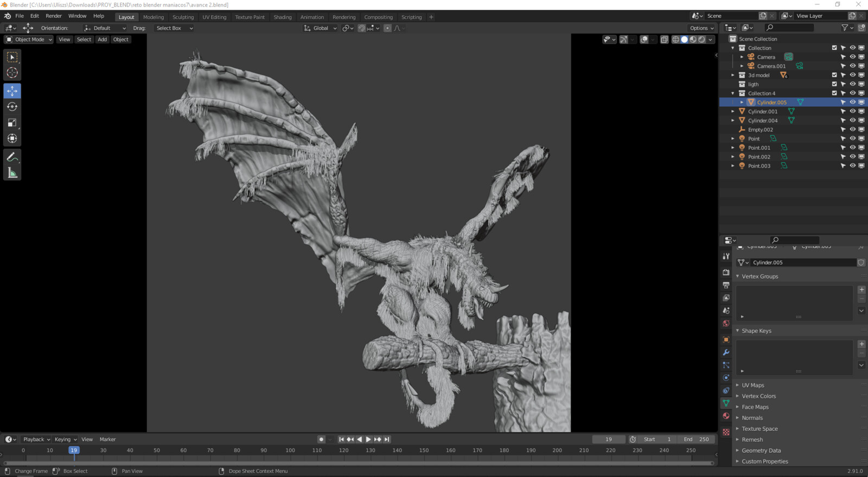868x477 pixels.
Task: Activate the Scale tool
Action: (x=12, y=123)
